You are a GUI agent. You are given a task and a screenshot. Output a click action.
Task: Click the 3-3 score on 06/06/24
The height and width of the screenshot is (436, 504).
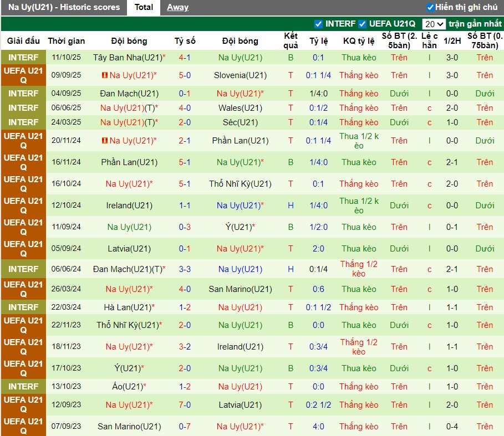tap(185, 269)
